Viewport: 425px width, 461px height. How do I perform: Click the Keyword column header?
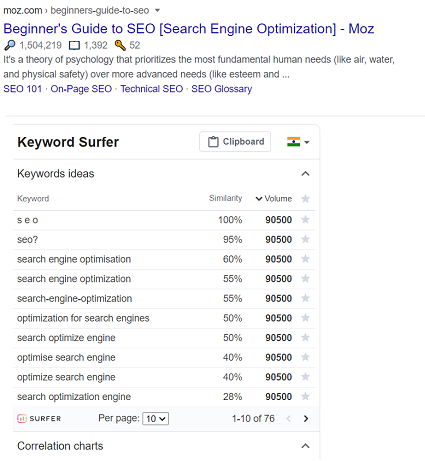tap(33, 199)
